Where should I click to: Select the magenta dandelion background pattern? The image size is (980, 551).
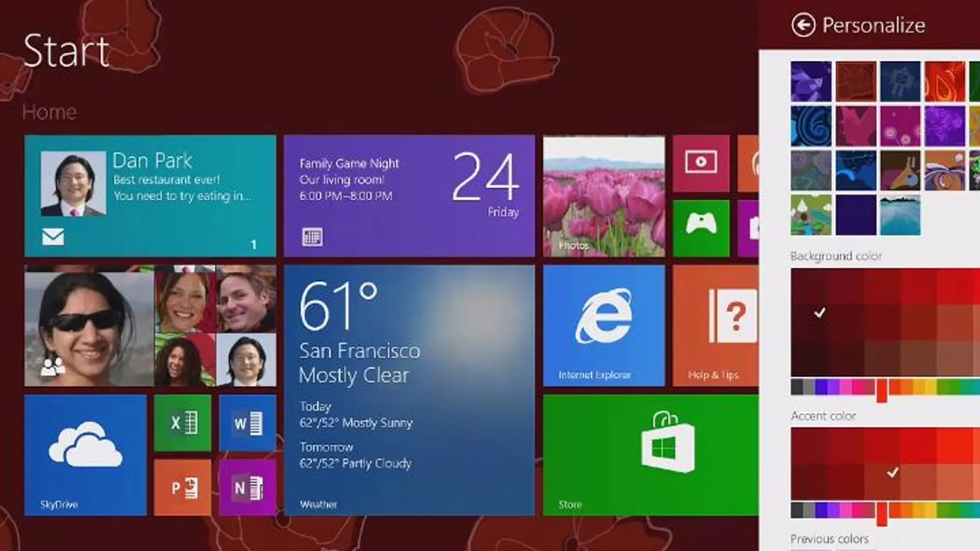click(x=900, y=126)
